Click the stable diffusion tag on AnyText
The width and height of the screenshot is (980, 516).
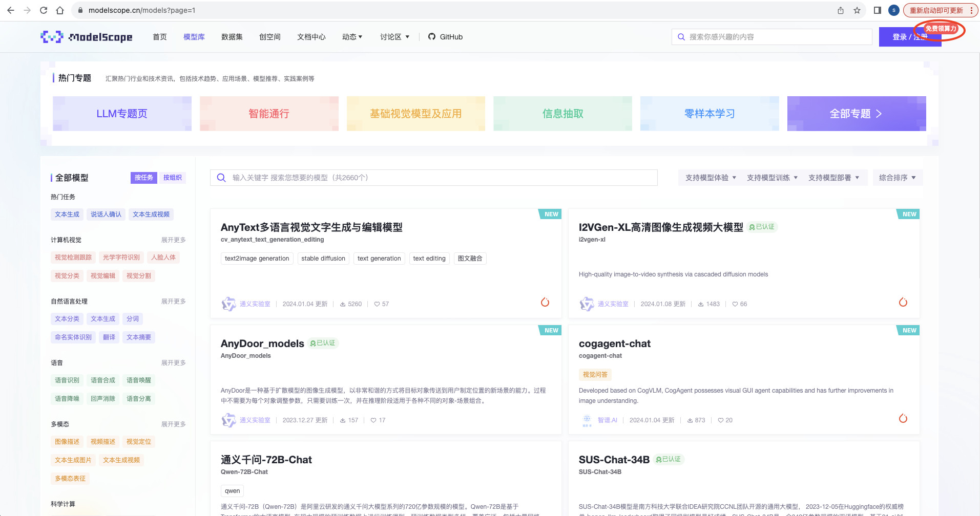point(323,259)
